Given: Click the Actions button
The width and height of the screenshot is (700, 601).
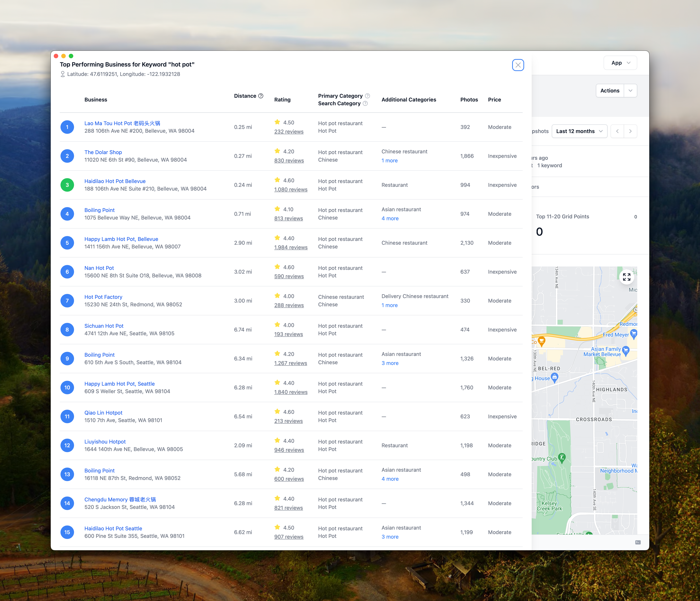Looking at the screenshot, I should point(610,91).
